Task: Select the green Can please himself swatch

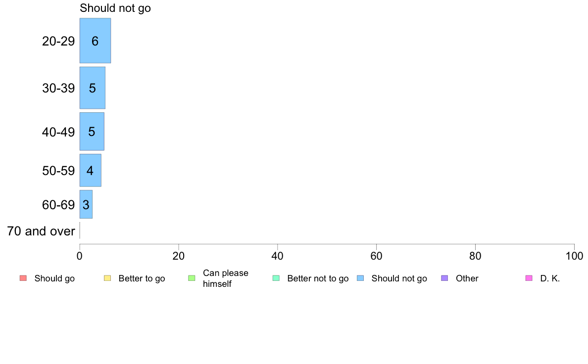Action: [x=192, y=278]
